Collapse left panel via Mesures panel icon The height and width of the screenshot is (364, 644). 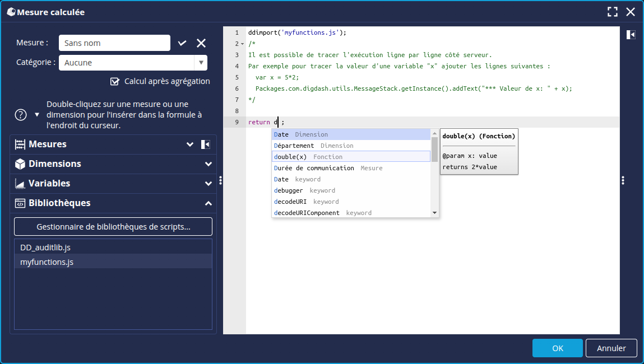[205, 144]
